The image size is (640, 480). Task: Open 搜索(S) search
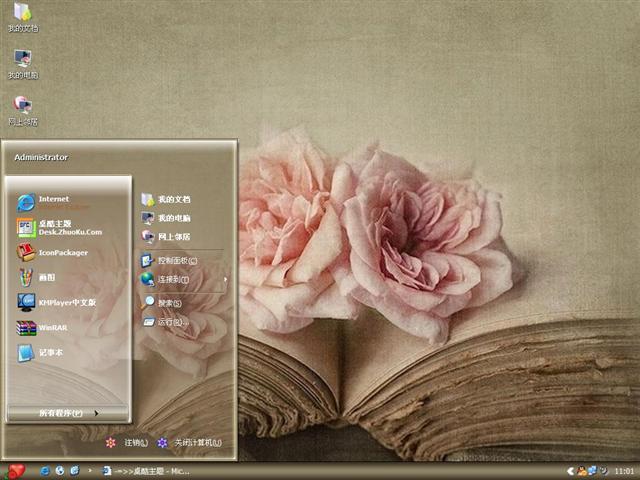161,303
